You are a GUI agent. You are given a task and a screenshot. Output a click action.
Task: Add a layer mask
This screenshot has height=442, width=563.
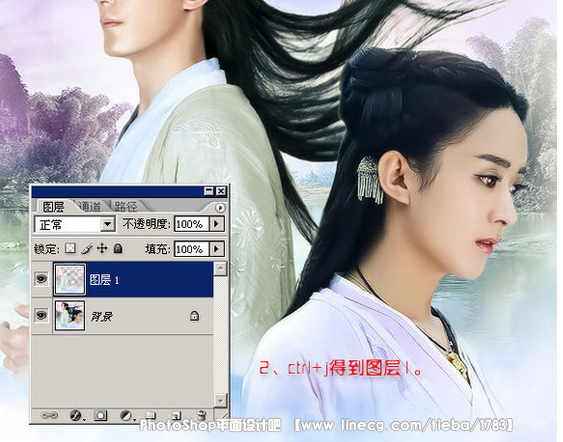click(x=101, y=416)
